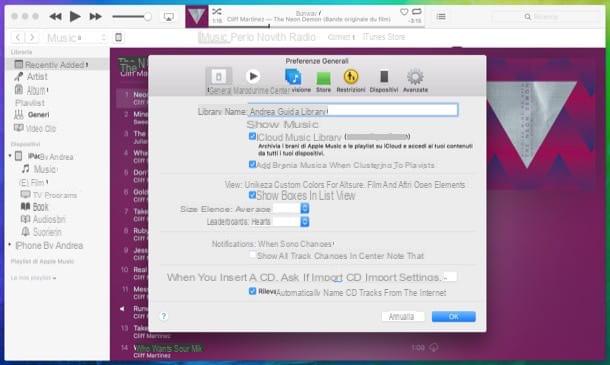Click the cloud download icon on track 14

434,347
